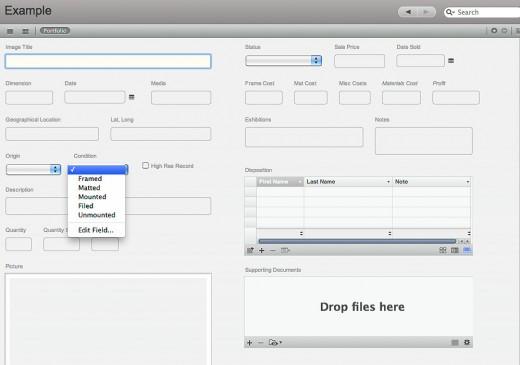
Task: Open Supporting Documents gear menu
Action: coord(467,342)
